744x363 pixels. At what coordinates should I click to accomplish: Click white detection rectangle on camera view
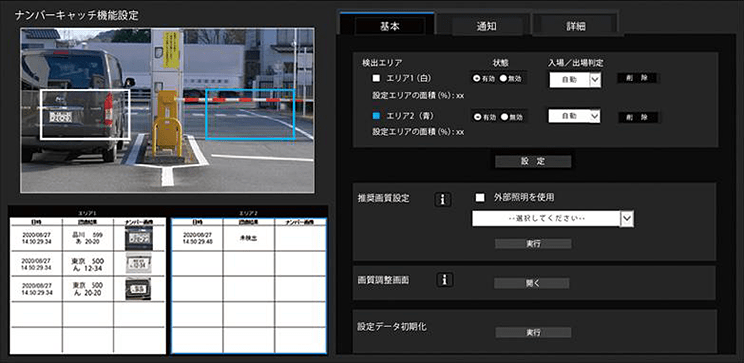85,114
